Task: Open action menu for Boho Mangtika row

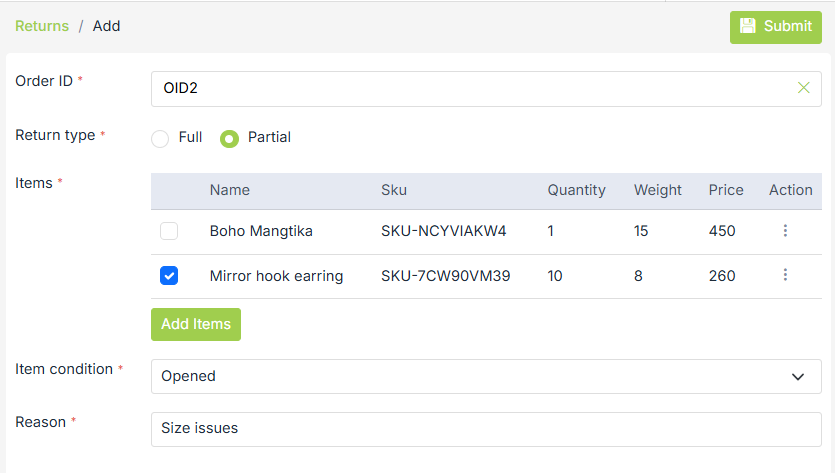Action: (785, 231)
